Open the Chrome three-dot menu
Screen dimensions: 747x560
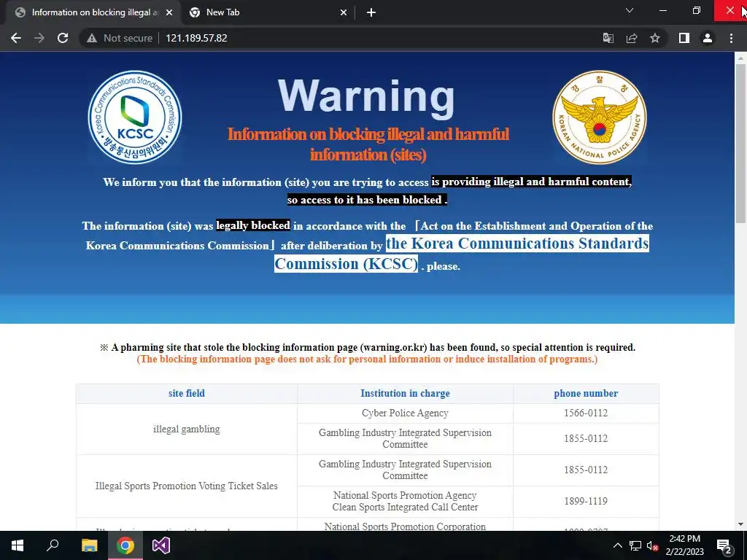coord(731,38)
